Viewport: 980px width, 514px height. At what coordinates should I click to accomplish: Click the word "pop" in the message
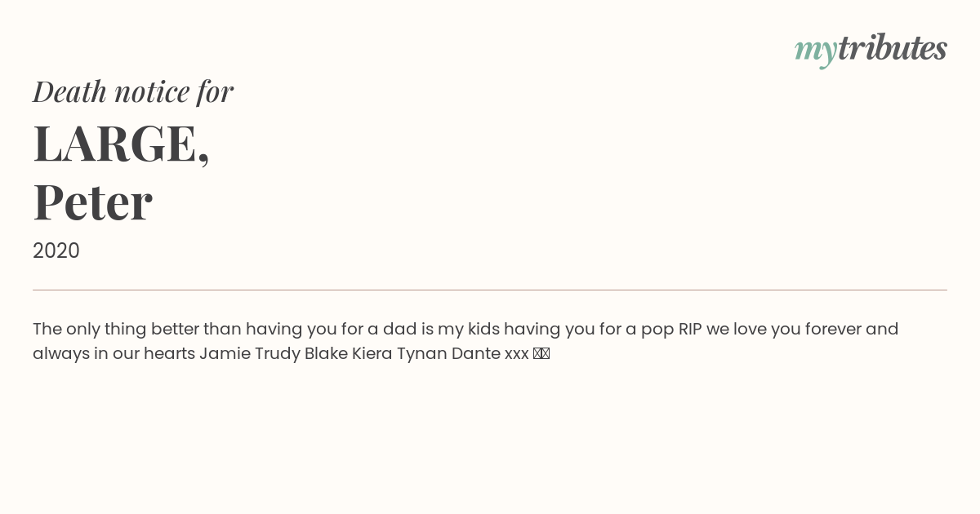point(657,330)
